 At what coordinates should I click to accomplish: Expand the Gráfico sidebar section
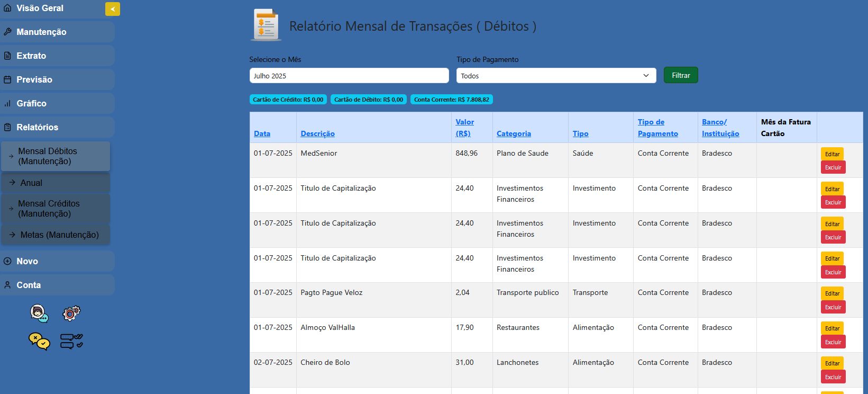(x=31, y=103)
